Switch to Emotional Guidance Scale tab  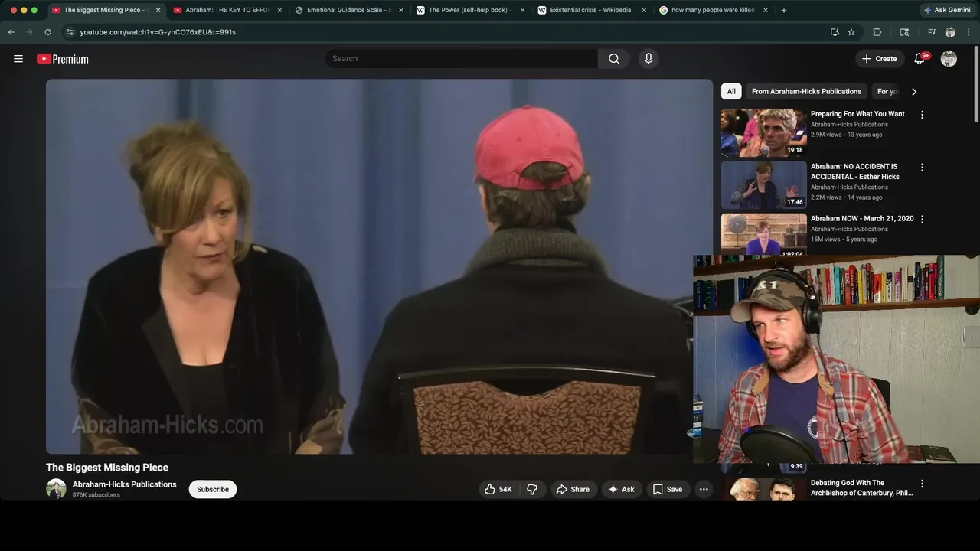(348, 10)
